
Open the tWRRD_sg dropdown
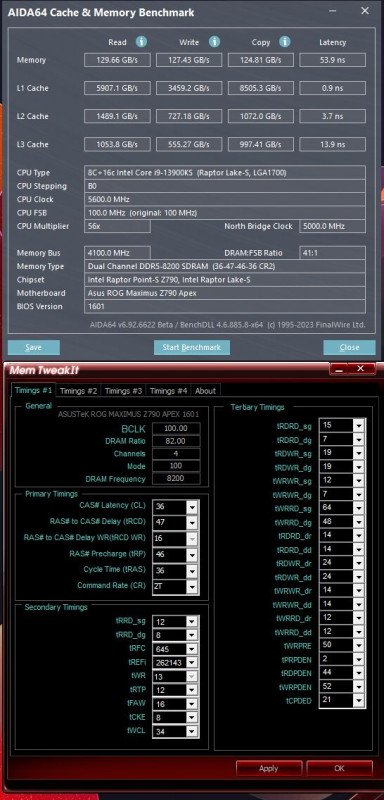click(x=359, y=508)
